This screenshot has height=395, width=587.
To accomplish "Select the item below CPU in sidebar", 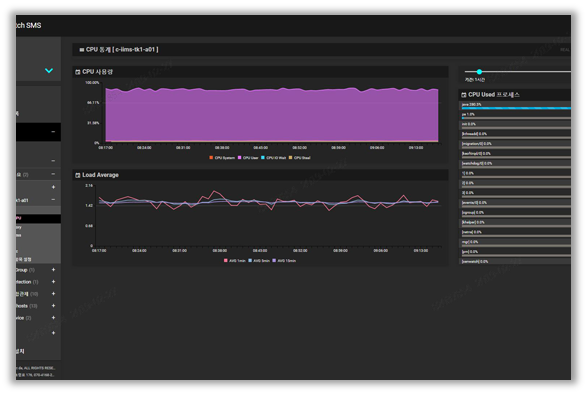I will [38, 227].
